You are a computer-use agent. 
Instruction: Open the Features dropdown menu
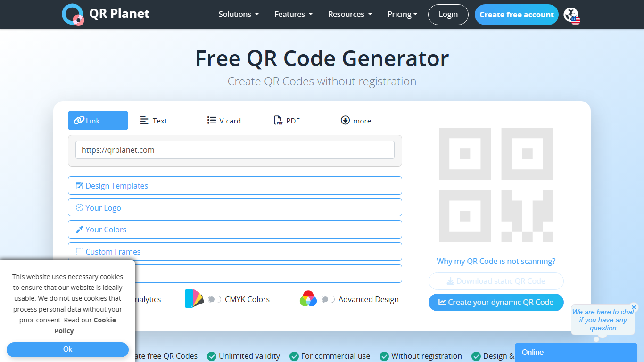[x=293, y=14]
